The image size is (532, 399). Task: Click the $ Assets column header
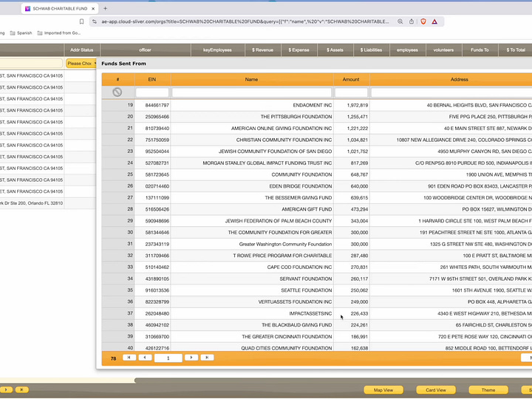click(335, 50)
